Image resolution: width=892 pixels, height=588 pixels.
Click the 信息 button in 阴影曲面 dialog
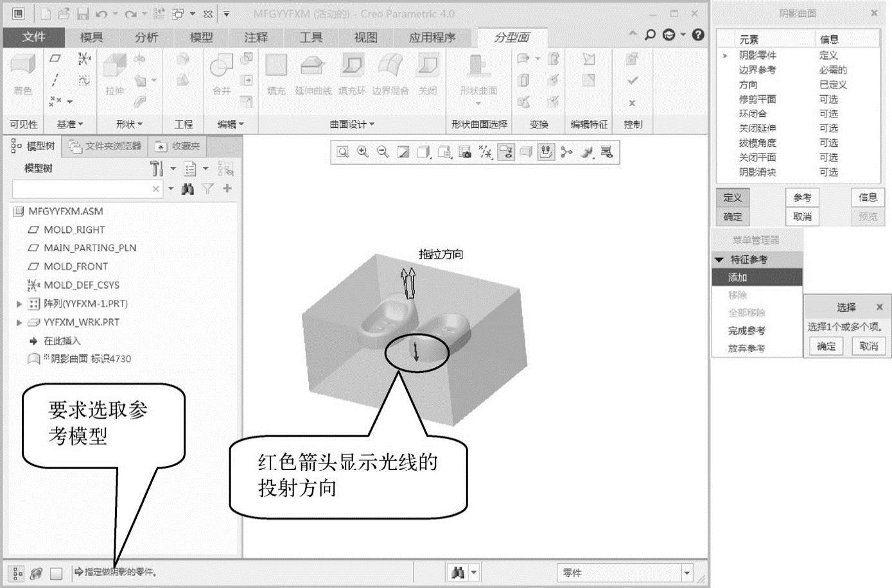pos(868,198)
